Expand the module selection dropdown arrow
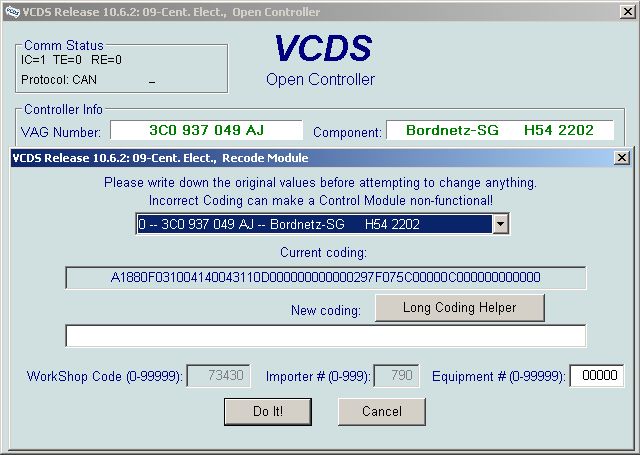This screenshot has width=640, height=455. 500,224
